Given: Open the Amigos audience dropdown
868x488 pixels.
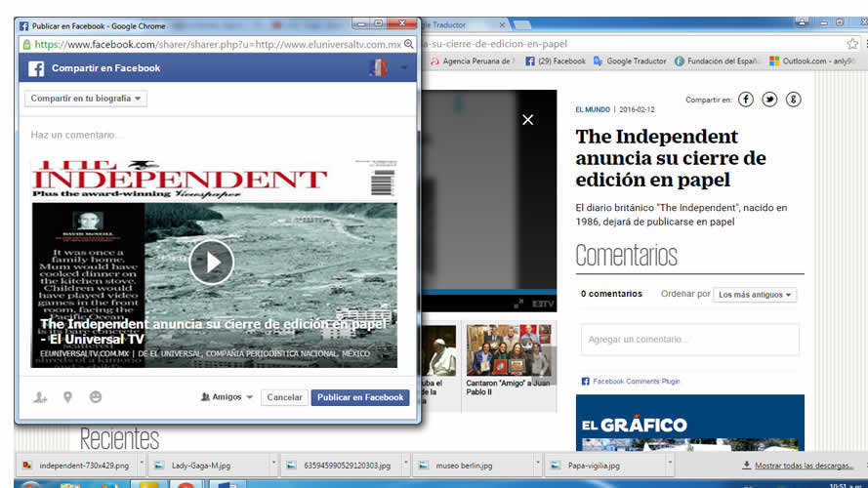Looking at the screenshot, I should coord(227,397).
